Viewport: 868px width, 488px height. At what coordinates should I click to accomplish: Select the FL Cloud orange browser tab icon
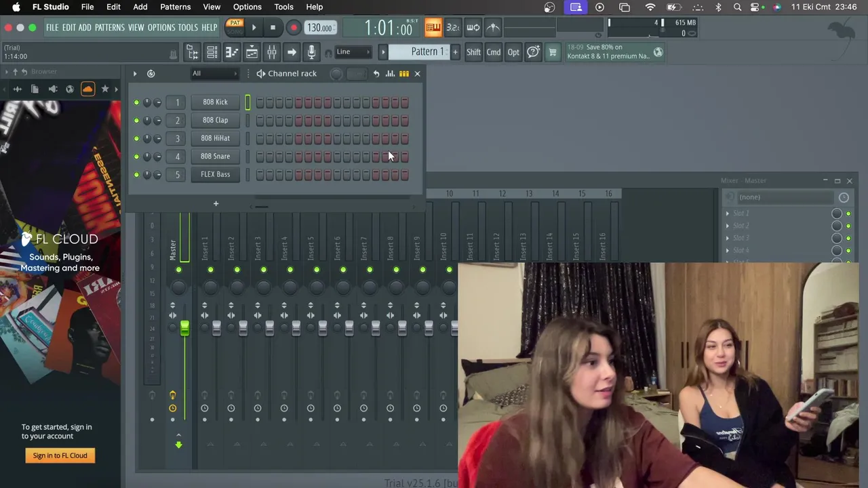click(x=87, y=89)
